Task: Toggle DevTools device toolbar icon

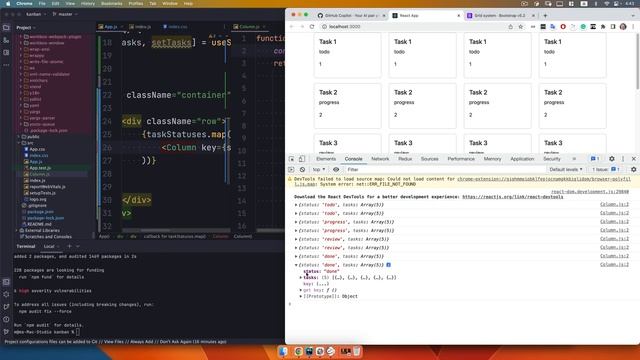Action: tap(302, 159)
